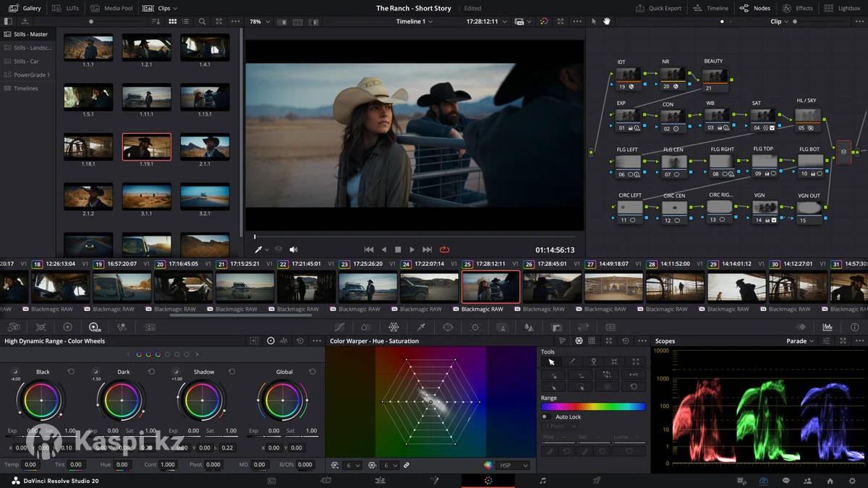Open the Qualifier eyedropper palette
Screen dimensions: 868x488
point(421,328)
